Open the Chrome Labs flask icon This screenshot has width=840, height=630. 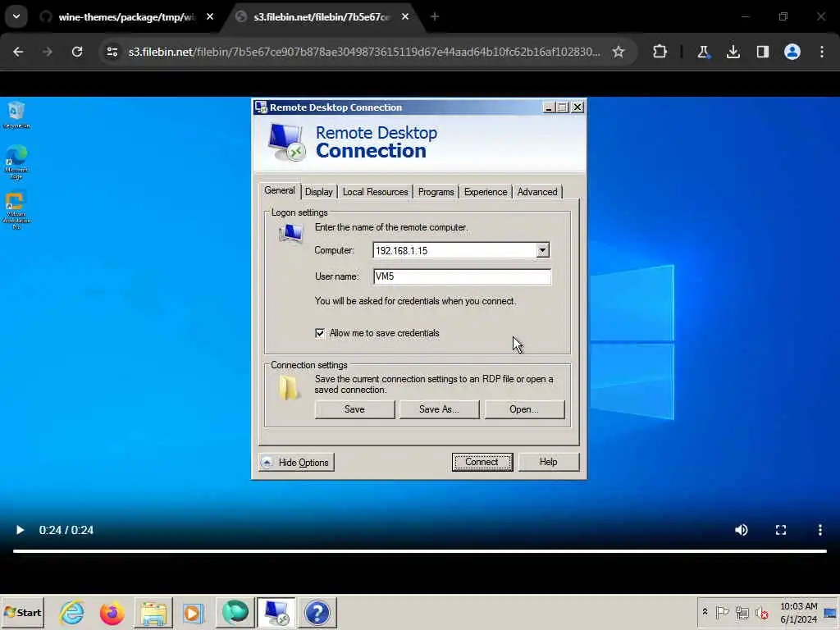click(703, 52)
